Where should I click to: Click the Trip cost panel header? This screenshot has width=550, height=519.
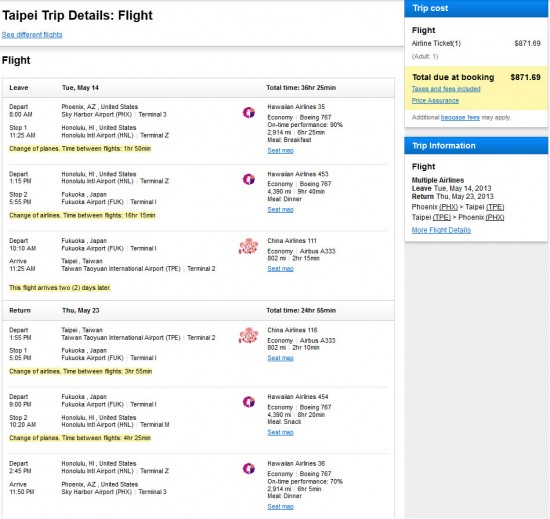[476, 8]
